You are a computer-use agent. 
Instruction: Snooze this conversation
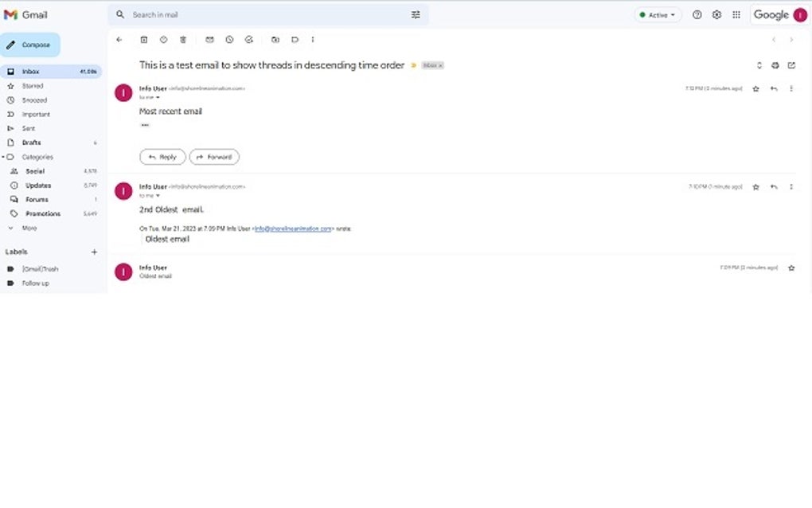(229, 39)
